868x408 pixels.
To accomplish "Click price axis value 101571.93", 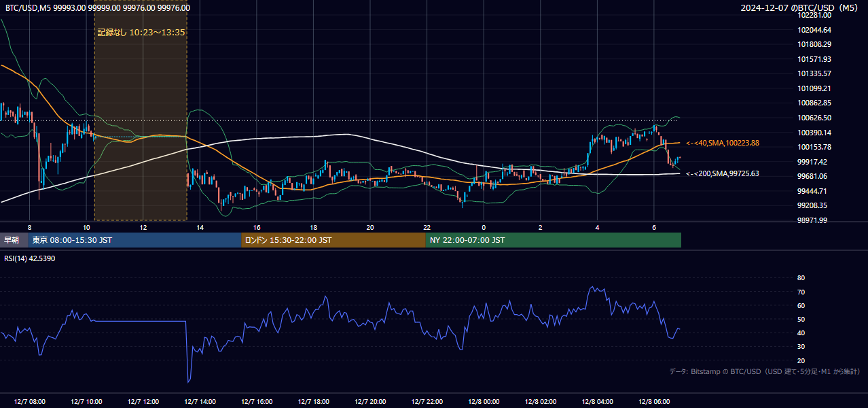I will [x=814, y=59].
